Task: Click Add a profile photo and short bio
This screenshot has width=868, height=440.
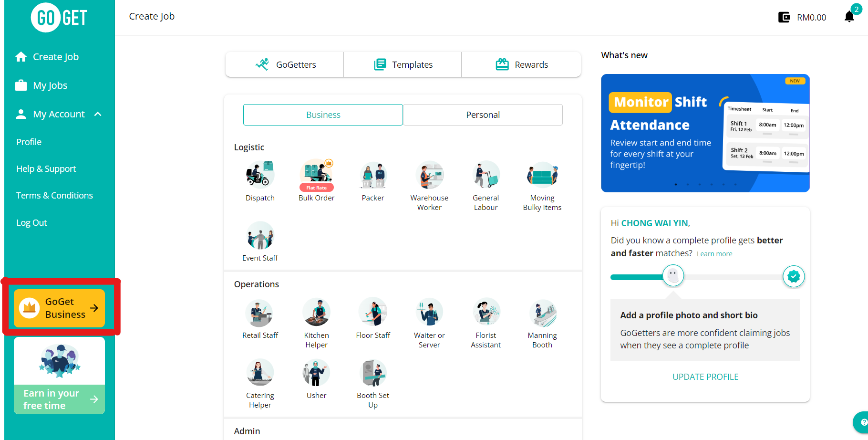Action: click(689, 315)
